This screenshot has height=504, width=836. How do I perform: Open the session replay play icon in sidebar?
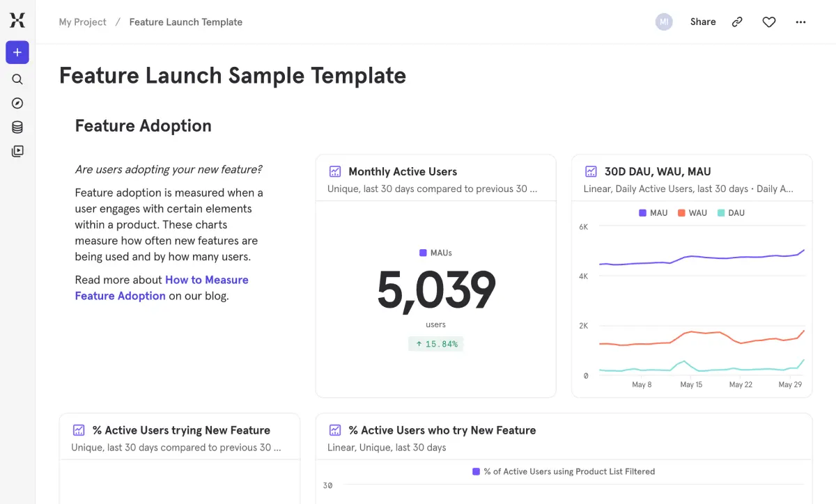17,151
